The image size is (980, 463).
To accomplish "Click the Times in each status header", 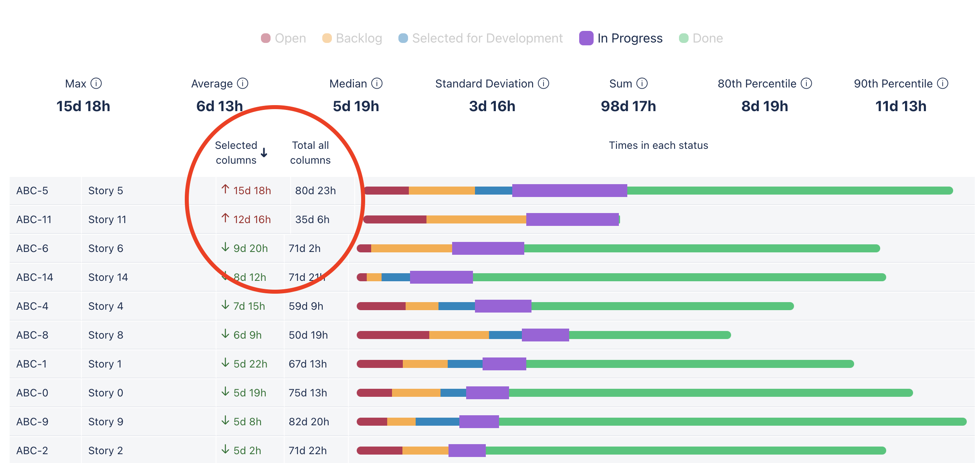I will [x=659, y=145].
